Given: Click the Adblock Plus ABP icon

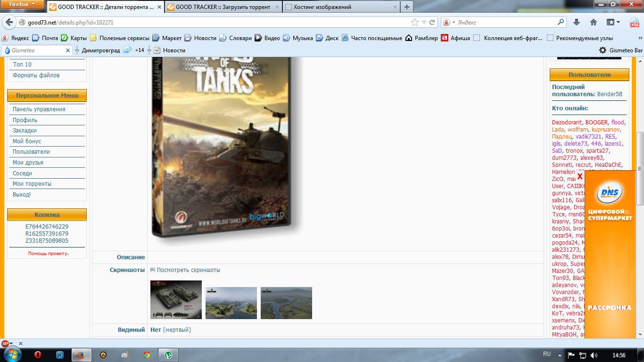Looking at the screenshot, I should 5,344.
